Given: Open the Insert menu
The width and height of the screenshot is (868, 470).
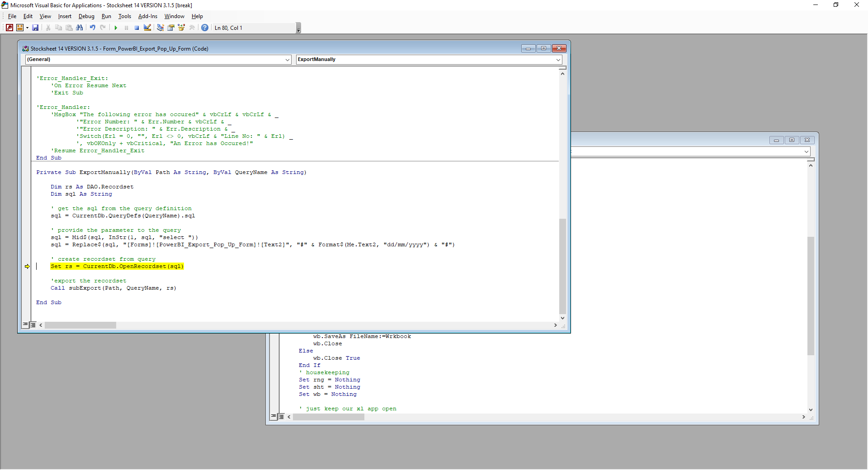Looking at the screenshot, I should [x=65, y=16].
